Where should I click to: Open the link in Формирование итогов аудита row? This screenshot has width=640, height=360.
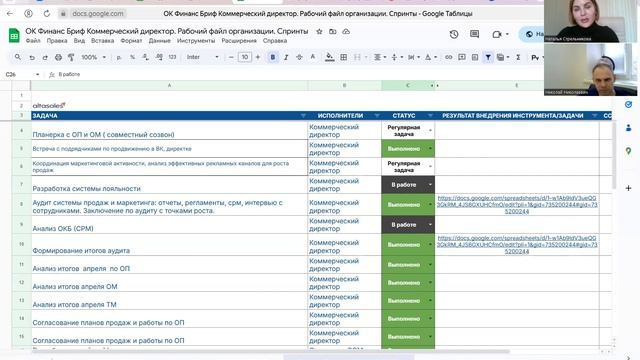tap(517, 245)
